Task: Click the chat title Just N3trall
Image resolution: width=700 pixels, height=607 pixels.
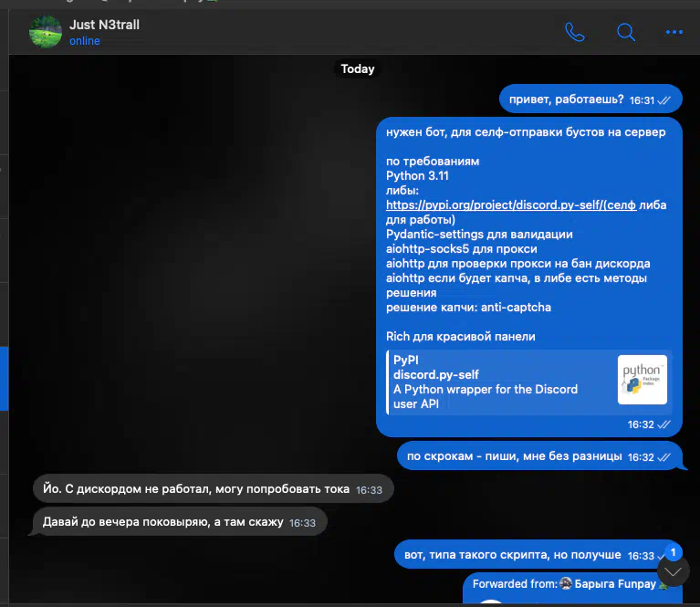Action: 104,25
